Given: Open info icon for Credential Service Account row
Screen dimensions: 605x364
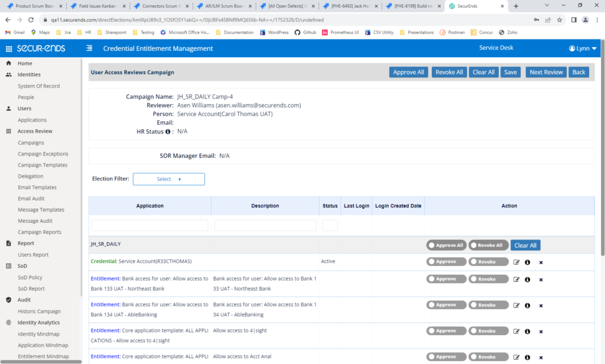Looking at the screenshot, I should pos(528,262).
